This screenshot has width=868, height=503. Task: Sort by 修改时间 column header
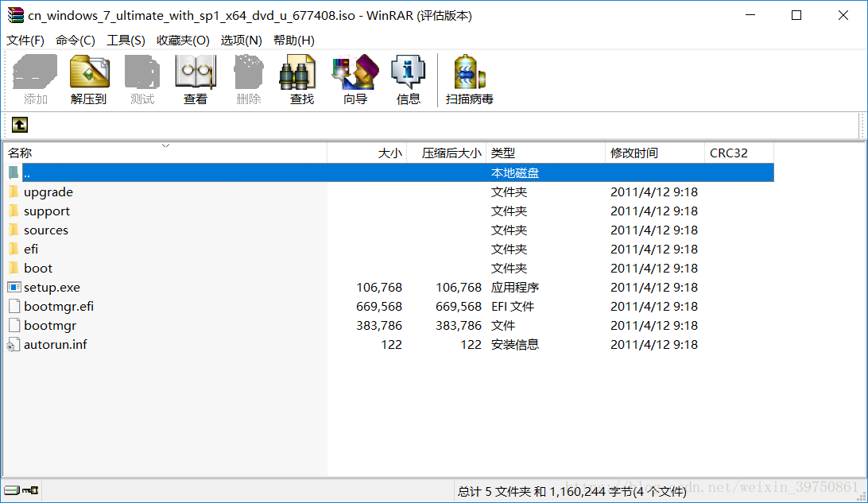tap(655, 153)
